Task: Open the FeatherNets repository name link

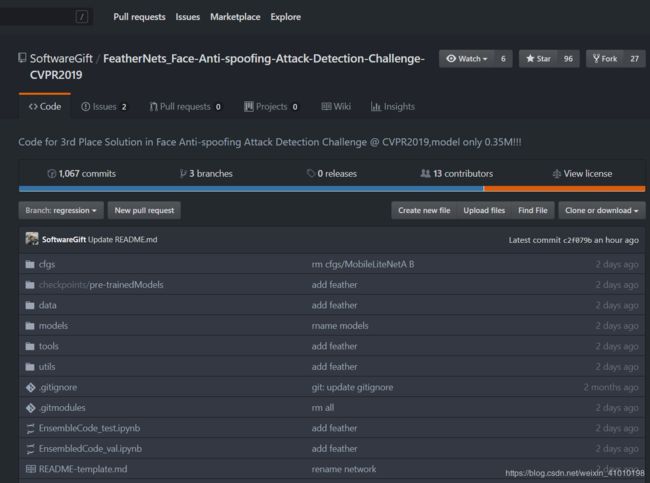Action: tap(227, 66)
